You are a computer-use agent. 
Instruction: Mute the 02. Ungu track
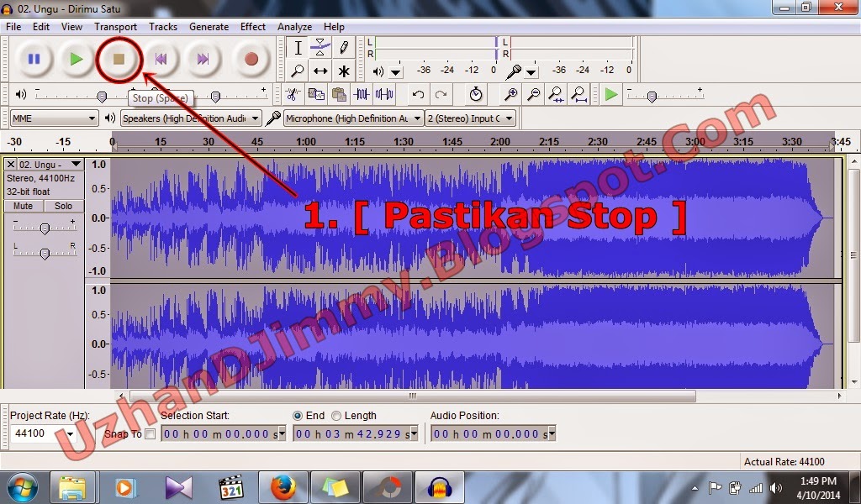(x=23, y=206)
